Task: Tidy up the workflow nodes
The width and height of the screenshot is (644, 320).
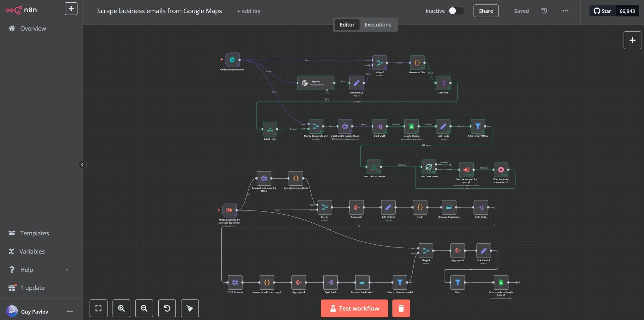Action: point(190,308)
